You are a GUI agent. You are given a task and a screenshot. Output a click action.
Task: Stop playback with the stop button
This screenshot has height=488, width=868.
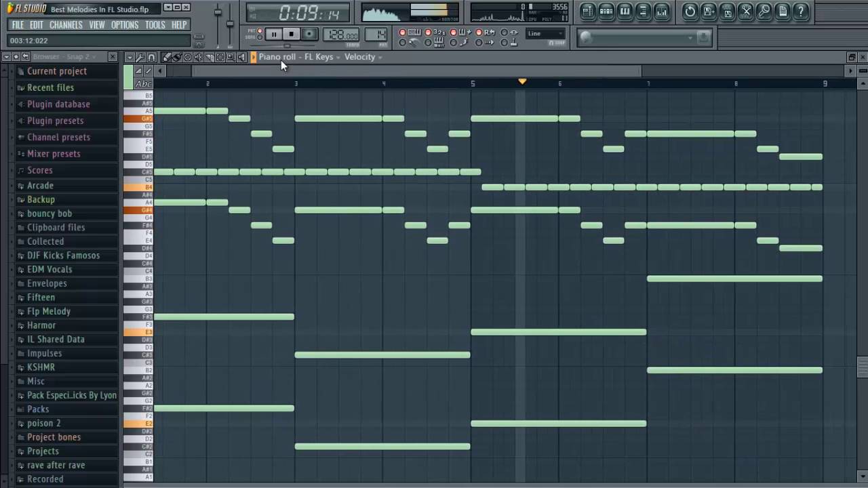[291, 34]
